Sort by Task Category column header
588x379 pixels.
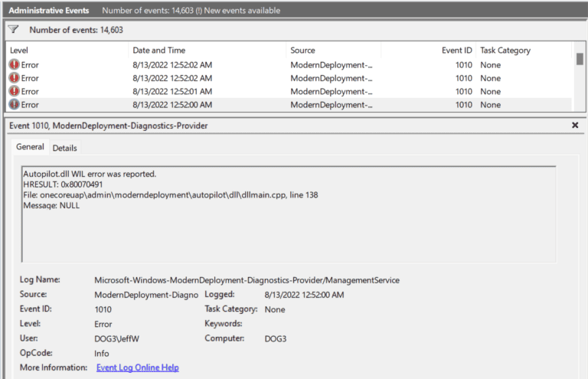(524, 51)
